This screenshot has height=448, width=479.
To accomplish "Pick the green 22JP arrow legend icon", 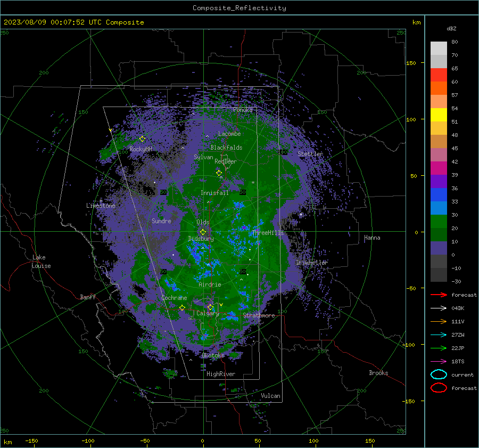I will pos(439,348).
